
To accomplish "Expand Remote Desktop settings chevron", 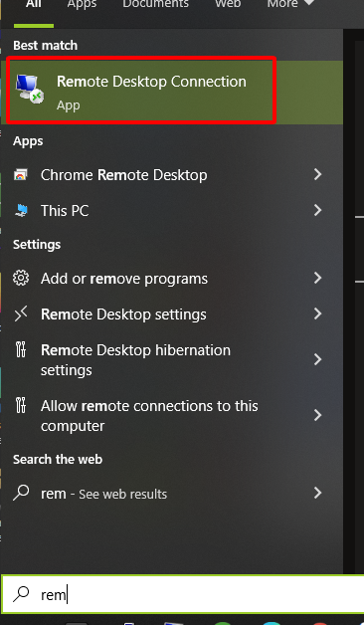I will 317,313.
